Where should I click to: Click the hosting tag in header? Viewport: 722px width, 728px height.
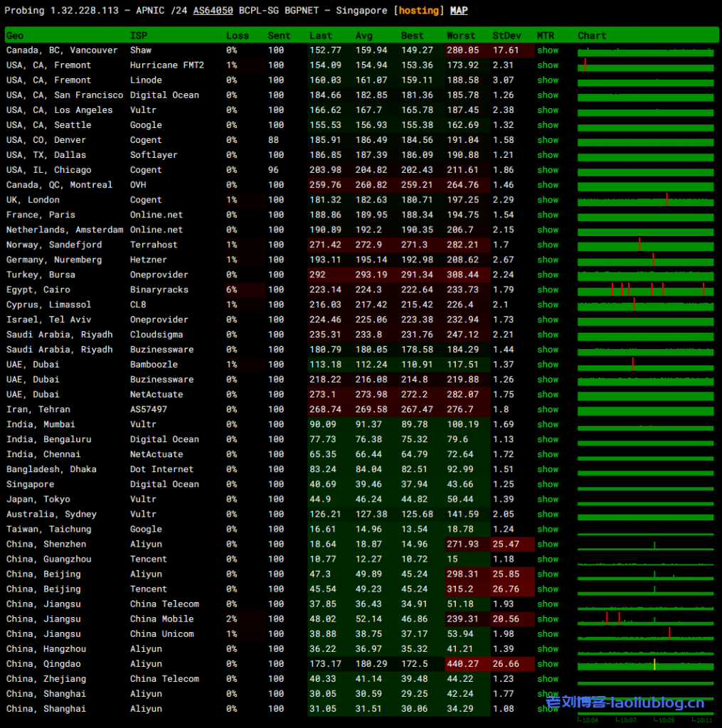419,11
